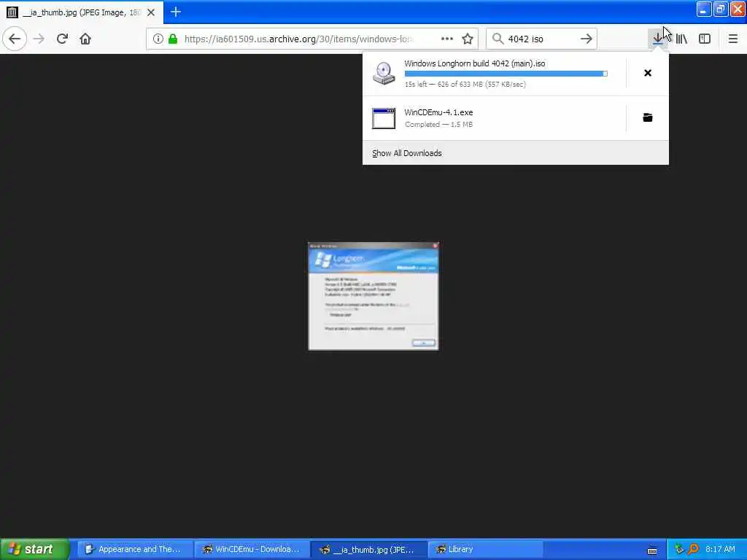Open a new tab with plus

click(x=176, y=12)
